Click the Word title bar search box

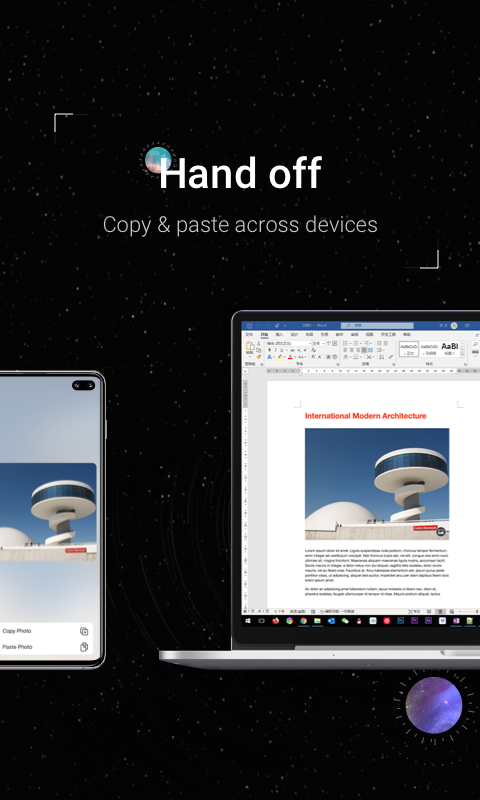point(377,325)
